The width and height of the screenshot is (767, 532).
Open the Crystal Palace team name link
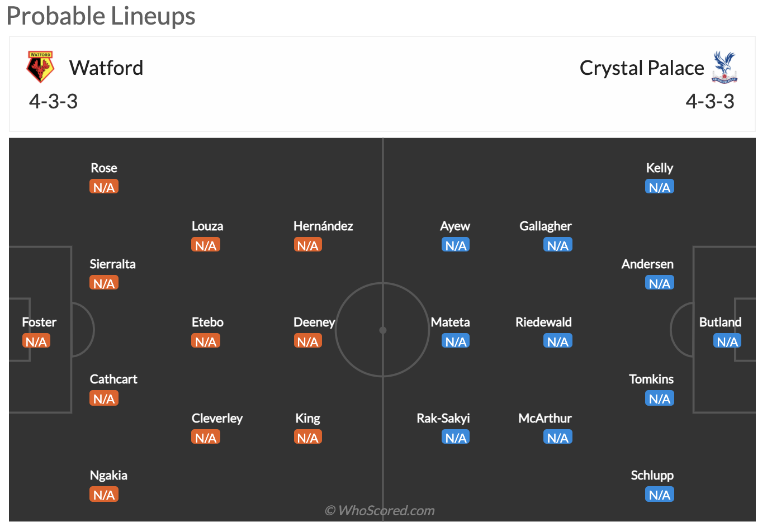pyautogui.click(x=642, y=68)
